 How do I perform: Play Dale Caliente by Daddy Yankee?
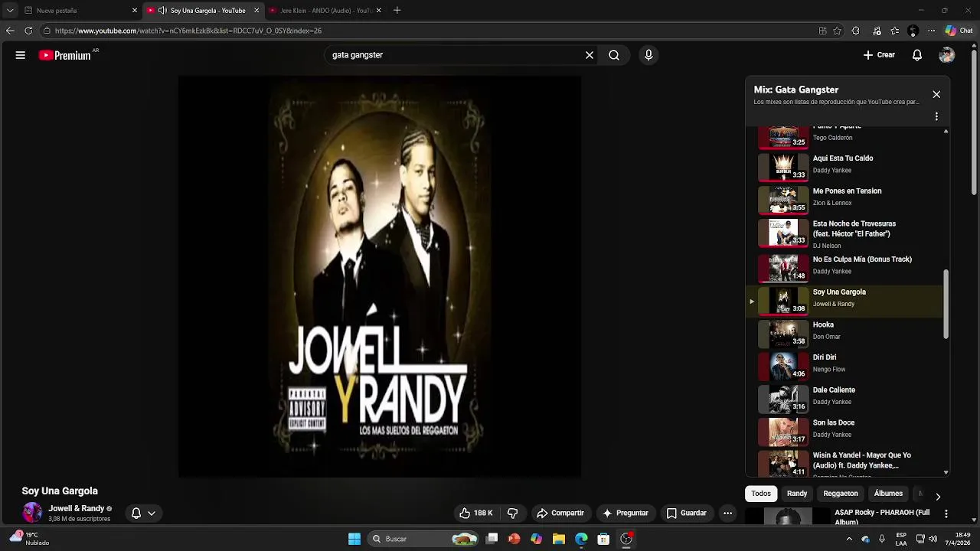pos(844,398)
